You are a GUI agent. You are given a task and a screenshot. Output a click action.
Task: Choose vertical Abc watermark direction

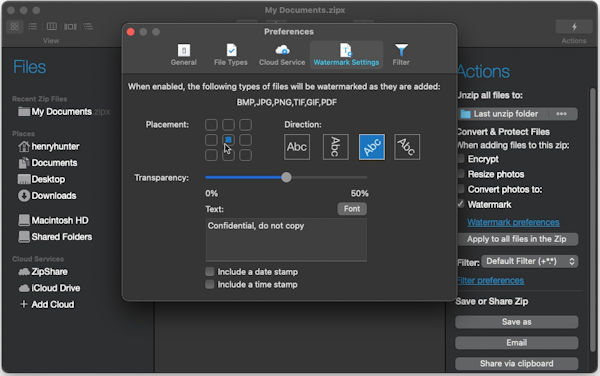coord(336,147)
